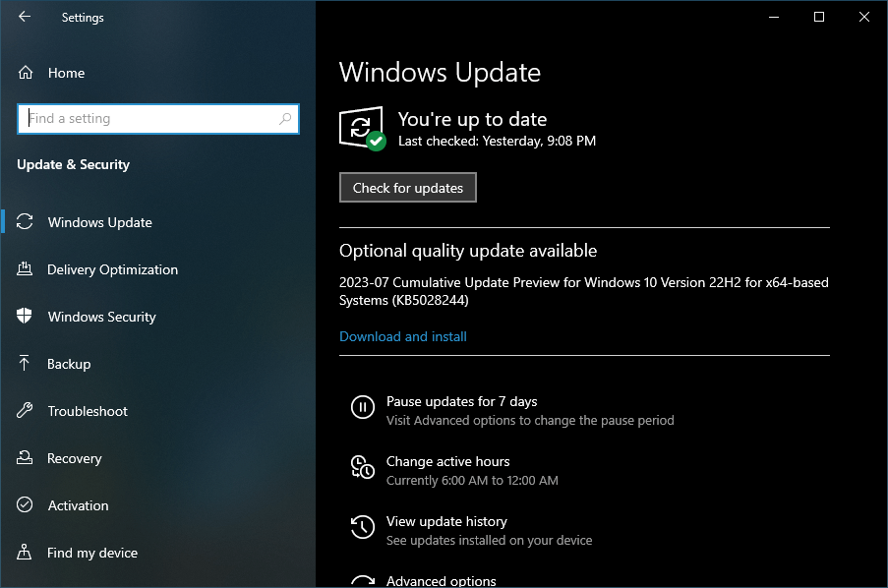Open Advanced options at the bottom
Image resolution: width=888 pixels, height=588 pixels.
tap(441, 580)
